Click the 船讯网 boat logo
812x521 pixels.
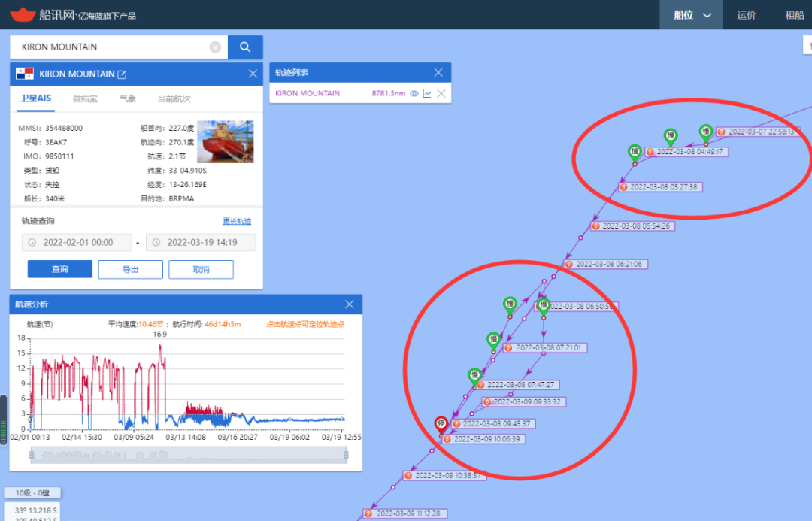pos(23,14)
